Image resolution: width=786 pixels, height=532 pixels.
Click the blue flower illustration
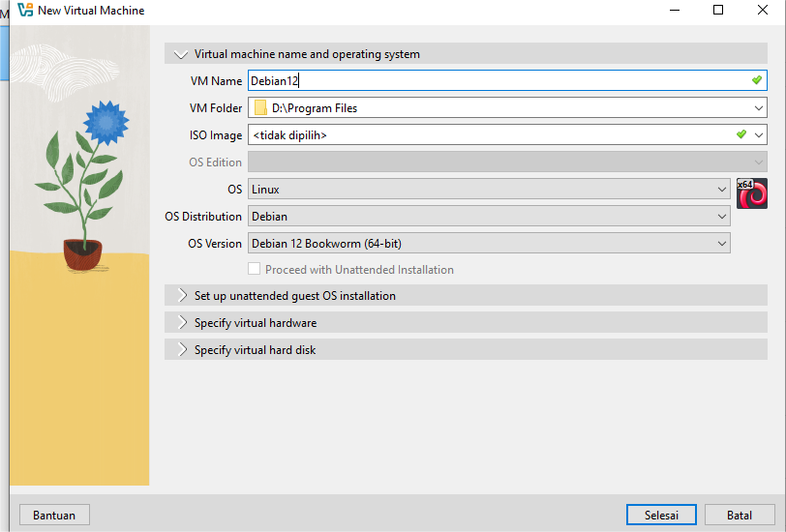click(106, 122)
